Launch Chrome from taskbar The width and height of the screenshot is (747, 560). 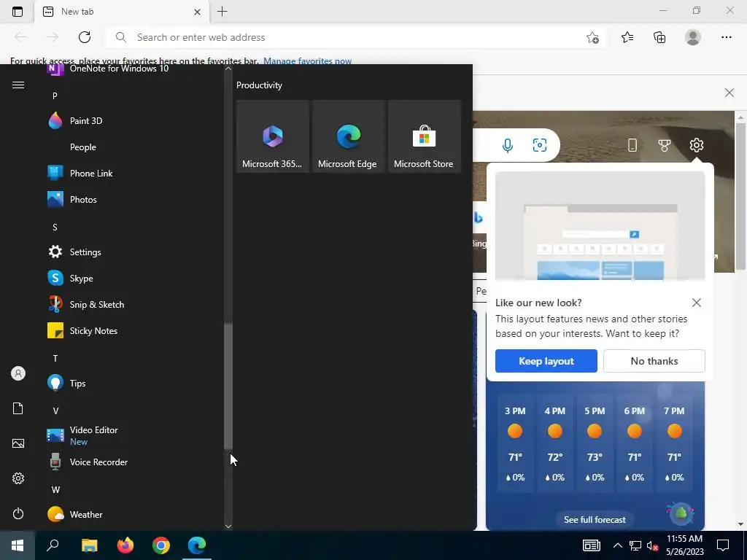pyautogui.click(x=161, y=545)
